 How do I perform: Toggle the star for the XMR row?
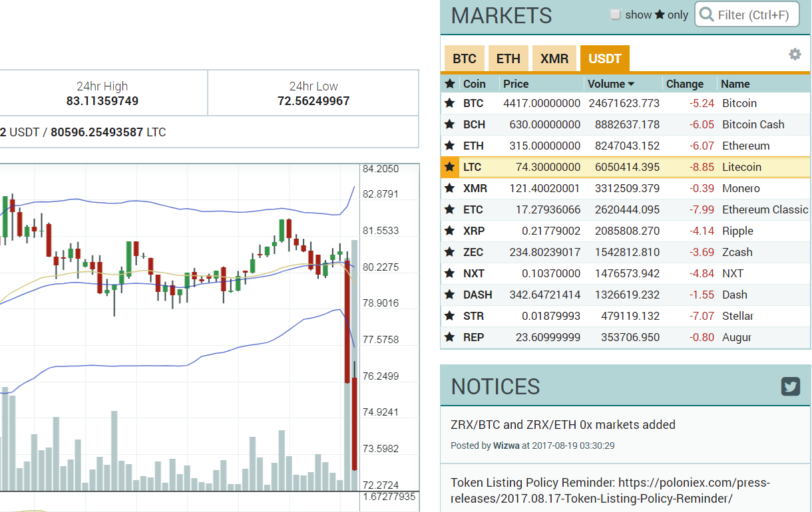[450, 188]
